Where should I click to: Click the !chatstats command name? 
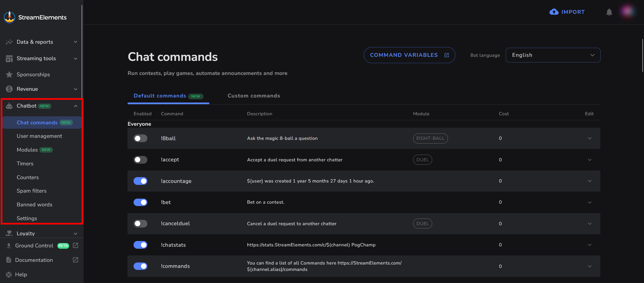click(173, 245)
